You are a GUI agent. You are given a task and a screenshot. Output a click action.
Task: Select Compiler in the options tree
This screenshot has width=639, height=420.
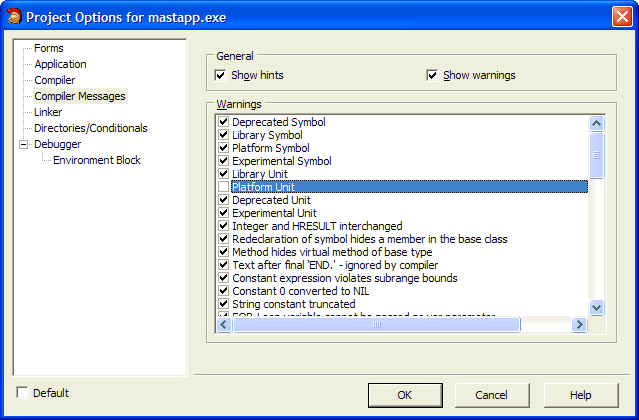pos(54,80)
